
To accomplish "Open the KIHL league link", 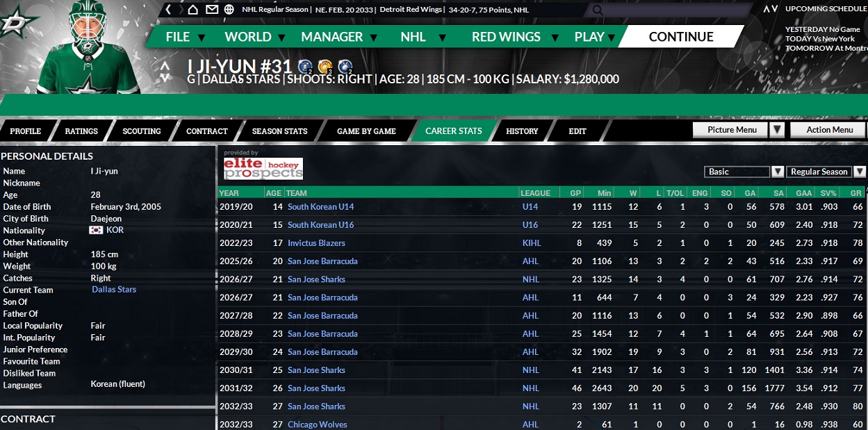I will point(531,243).
